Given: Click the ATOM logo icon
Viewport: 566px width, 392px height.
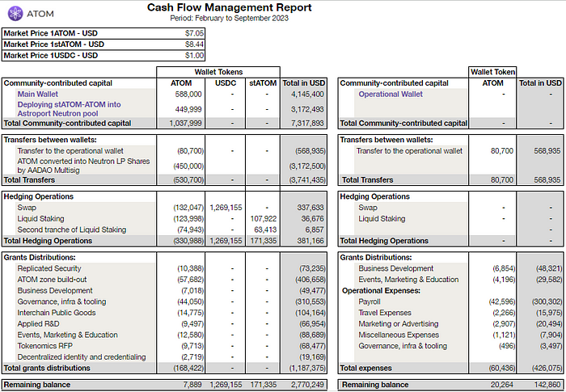Looking at the screenshot, I should (x=15, y=14).
